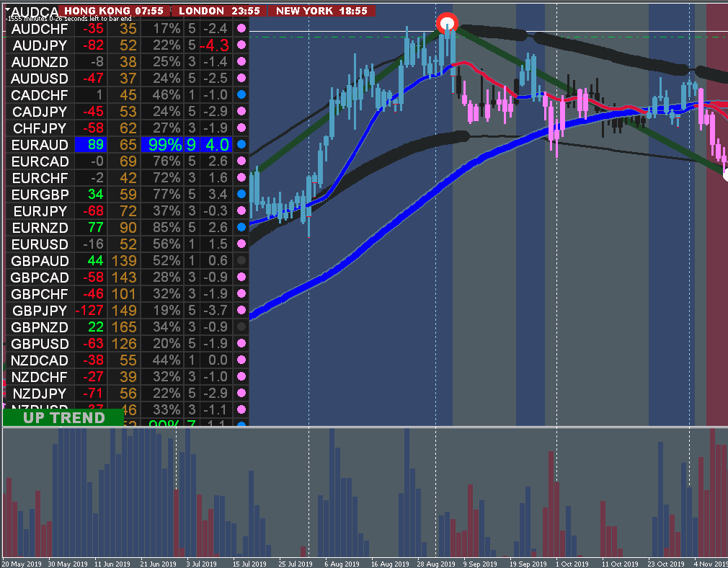
Task: Click the blue signal dot in CADCHF row
Action: [x=241, y=94]
